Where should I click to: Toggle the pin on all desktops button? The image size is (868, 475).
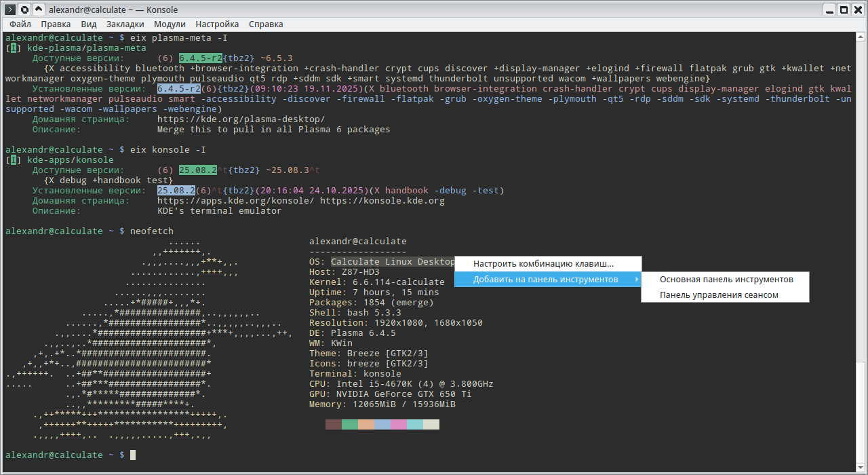(x=24, y=9)
